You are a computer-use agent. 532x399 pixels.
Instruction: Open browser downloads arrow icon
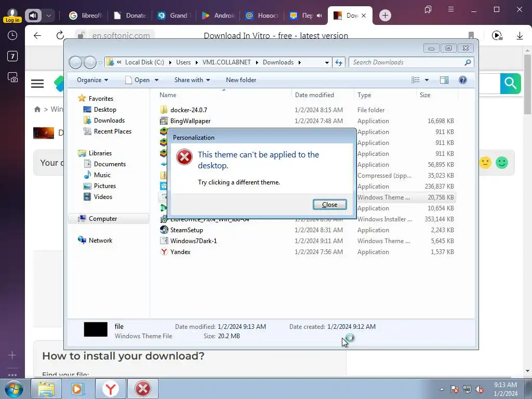(x=520, y=36)
